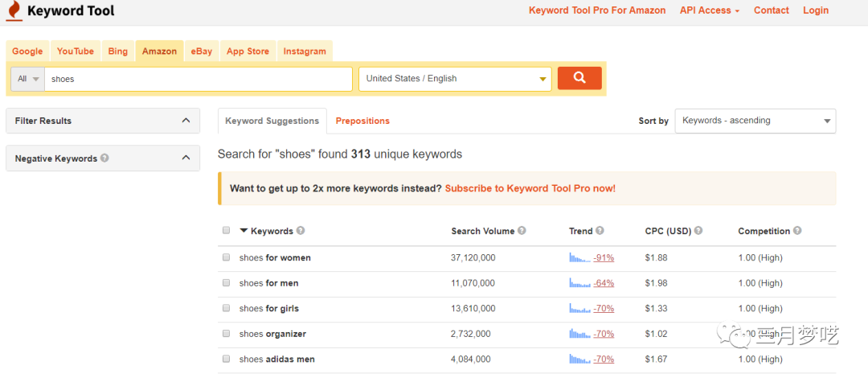The height and width of the screenshot is (374, 868).
Task: Open help icon beside Competition header
Action: click(797, 231)
